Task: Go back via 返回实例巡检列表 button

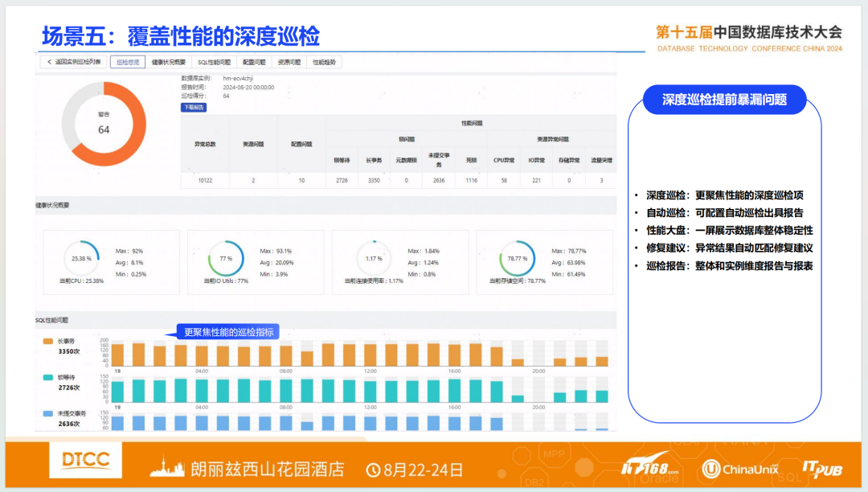Action: point(74,62)
